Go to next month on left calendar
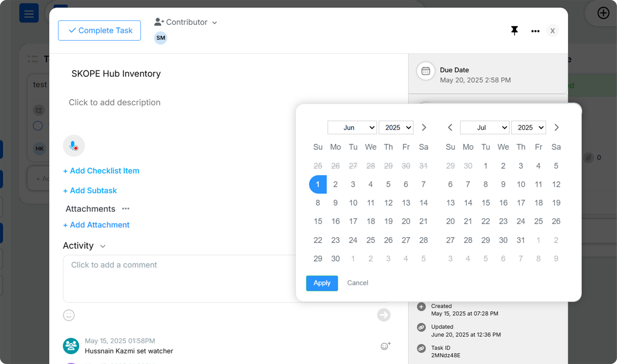Image resolution: width=617 pixels, height=364 pixels. pos(424,128)
